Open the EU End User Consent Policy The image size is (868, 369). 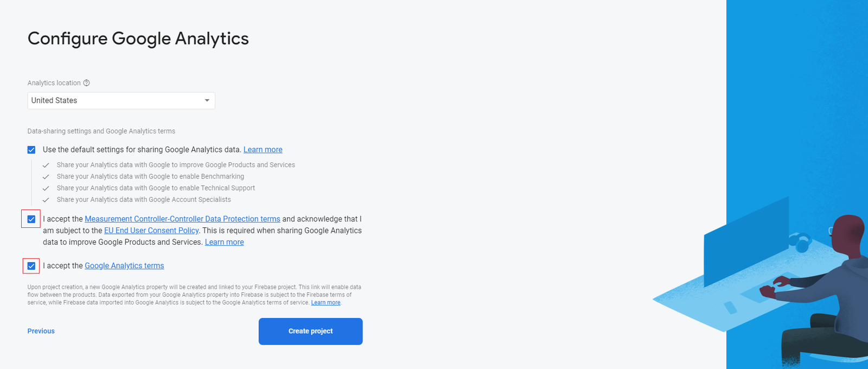click(x=151, y=231)
